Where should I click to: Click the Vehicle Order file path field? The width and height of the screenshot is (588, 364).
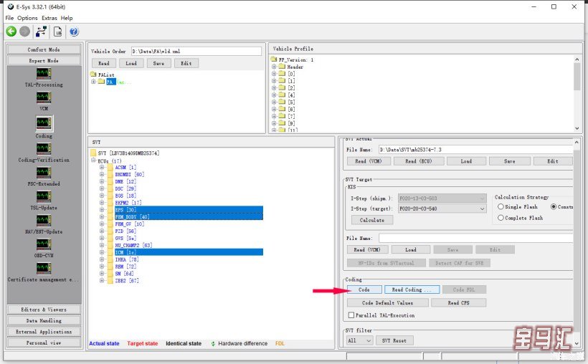click(x=195, y=52)
